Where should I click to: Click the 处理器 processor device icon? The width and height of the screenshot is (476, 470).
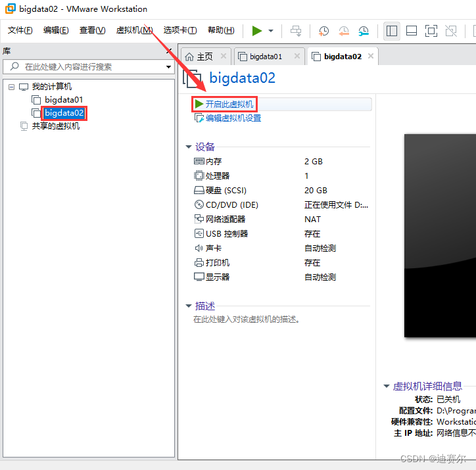(x=199, y=176)
